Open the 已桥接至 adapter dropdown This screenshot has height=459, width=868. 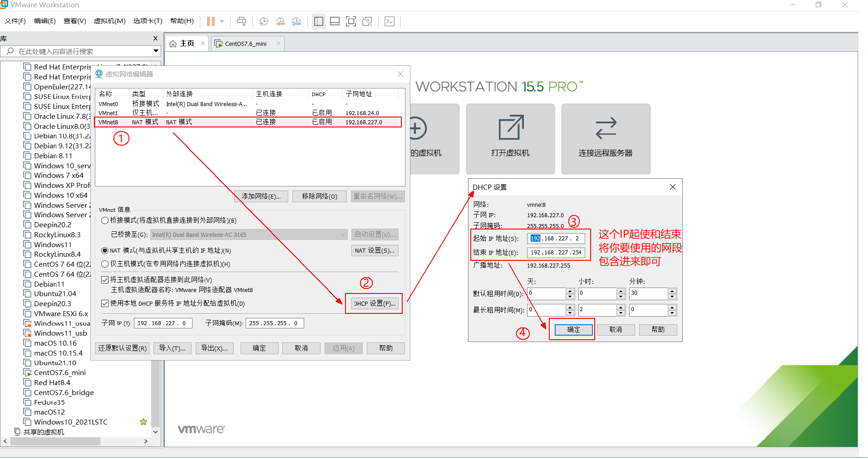[x=249, y=234]
